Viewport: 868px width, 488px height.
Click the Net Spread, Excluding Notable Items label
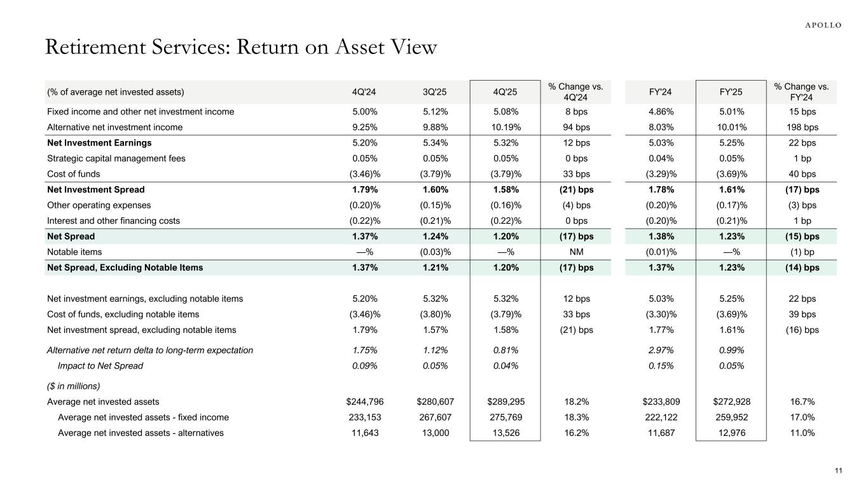click(125, 268)
